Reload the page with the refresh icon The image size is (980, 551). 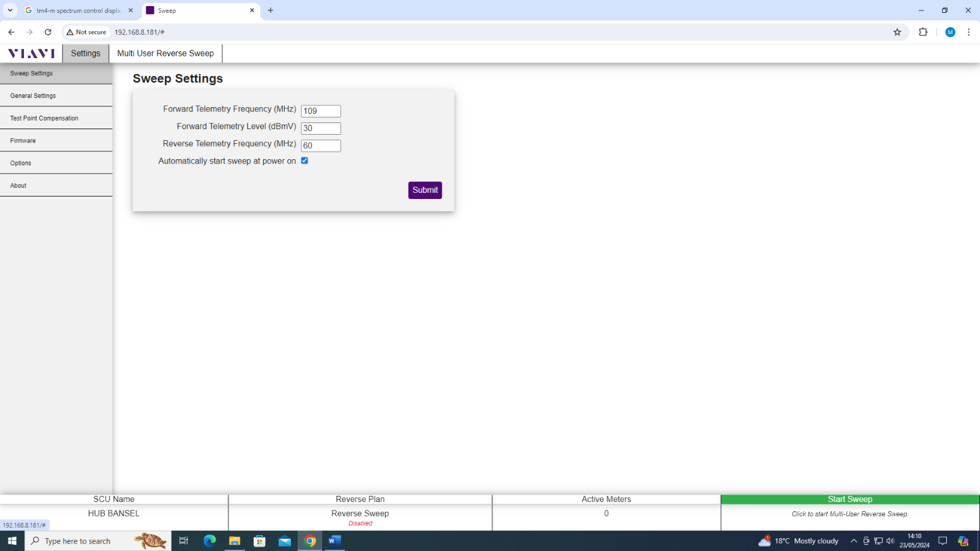[x=48, y=32]
